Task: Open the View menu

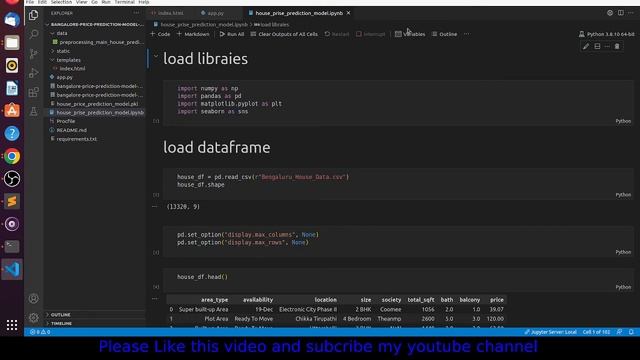Action: point(82,2)
